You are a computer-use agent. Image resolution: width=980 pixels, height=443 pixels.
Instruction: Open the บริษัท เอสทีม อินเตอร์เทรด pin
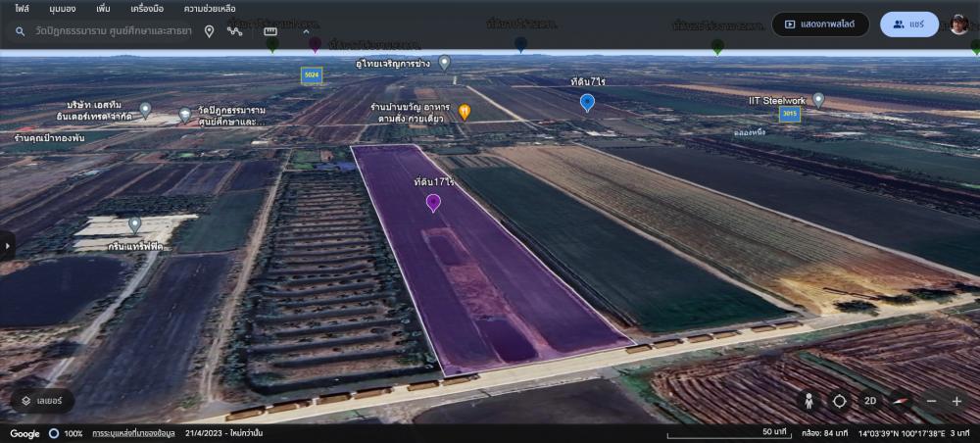click(145, 111)
